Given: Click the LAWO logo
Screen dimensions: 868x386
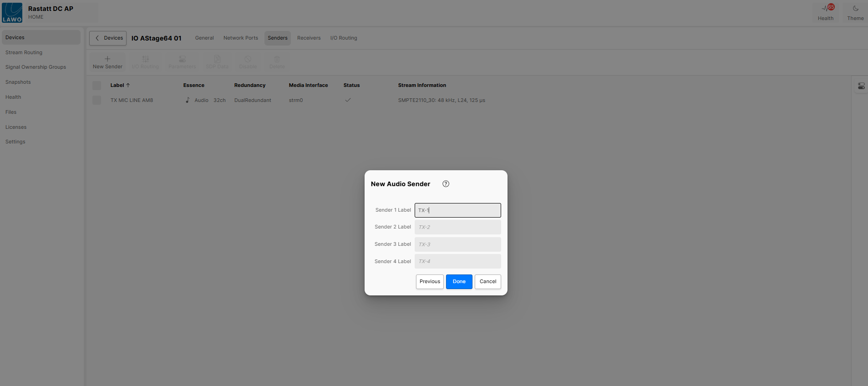Looking at the screenshot, I should 12,13.
